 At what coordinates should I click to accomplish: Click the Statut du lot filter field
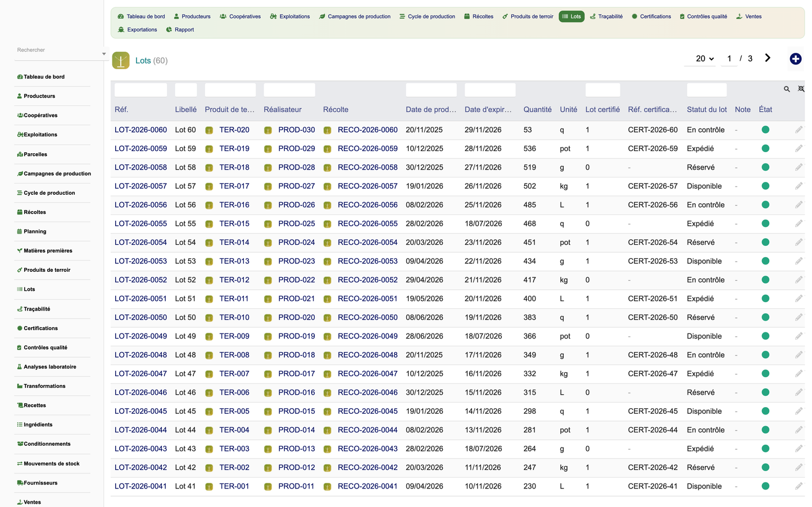click(706, 90)
